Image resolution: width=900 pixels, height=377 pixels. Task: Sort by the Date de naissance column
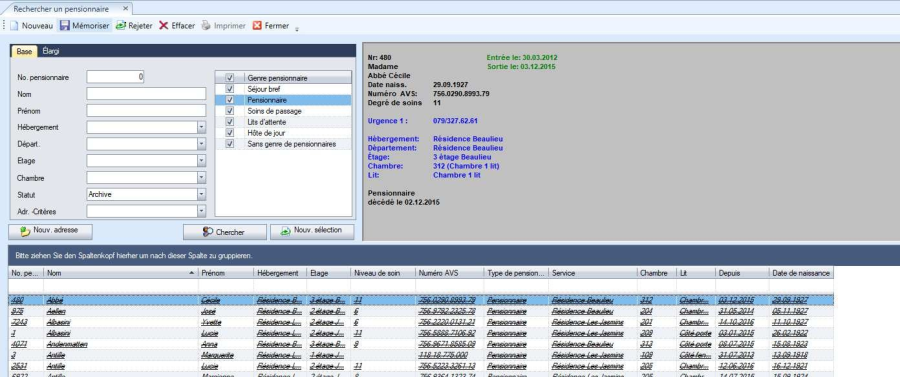(801, 274)
